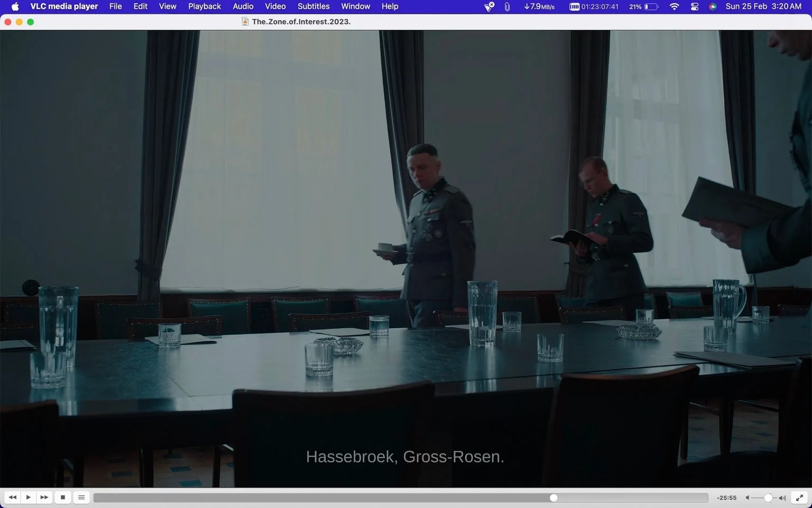This screenshot has height=508, width=812.
Task: Toggle the remaining time display -25:55
Action: pyautogui.click(x=727, y=498)
